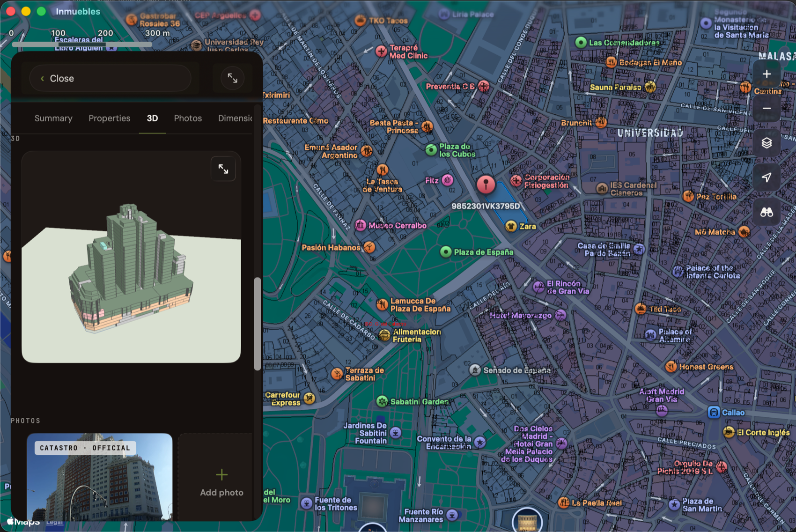The height and width of the screenshot is (532, 796).
Task: Select the Tiki Taco marker
Action: [641, 309]
